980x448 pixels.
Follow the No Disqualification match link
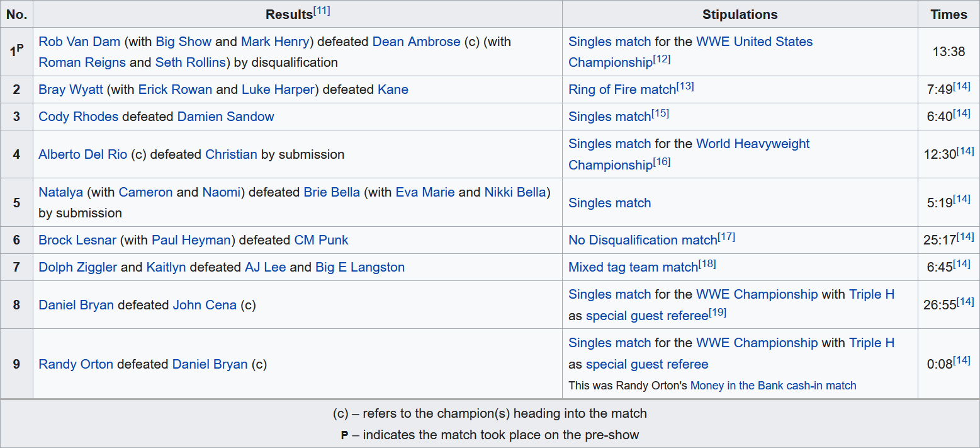[643, 240]
